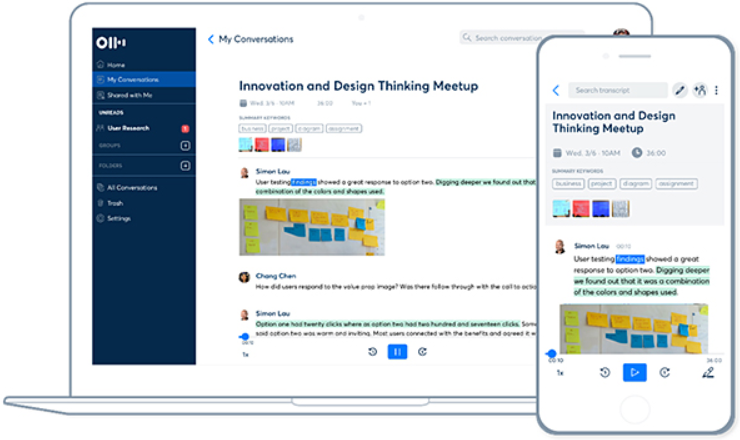Change the 1x playback speed on phone
The height and width of the screenshot is (440, 740).
[x=560, y=373]
